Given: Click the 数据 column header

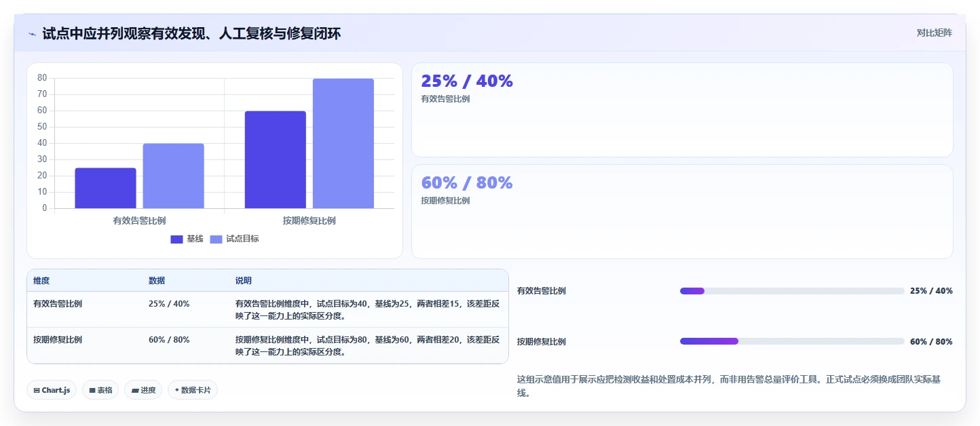Looking at the screenshot, I should pyautogui.click(x=157, y=281).
